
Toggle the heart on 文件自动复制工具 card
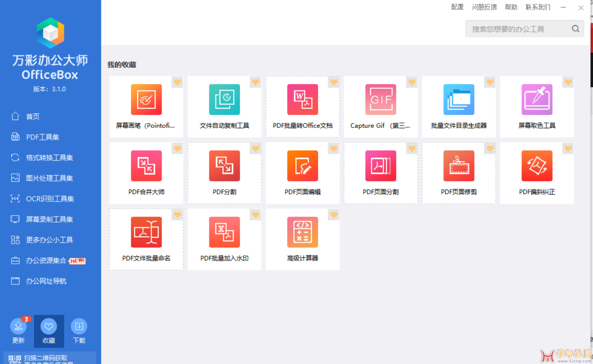pyautogui.click(x=255, y=82)
